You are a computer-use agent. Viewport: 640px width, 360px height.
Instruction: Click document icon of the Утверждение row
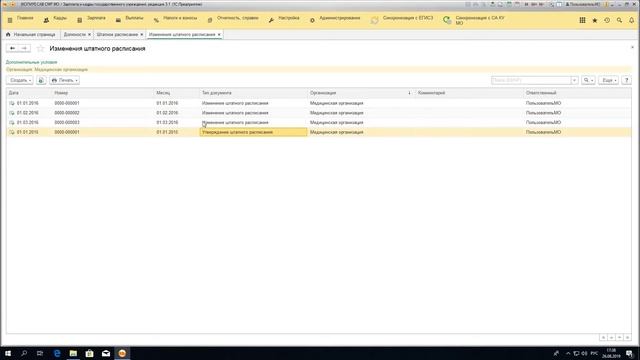click(x=11, y=132)
